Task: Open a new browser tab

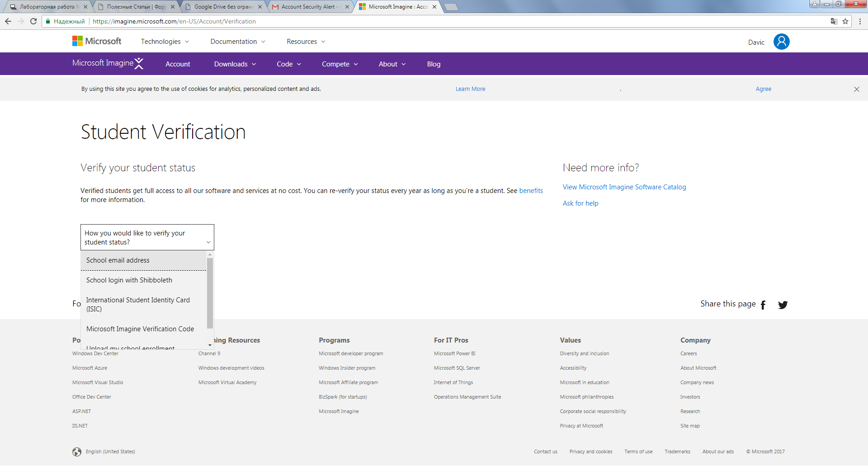Action: coord(451,7)
